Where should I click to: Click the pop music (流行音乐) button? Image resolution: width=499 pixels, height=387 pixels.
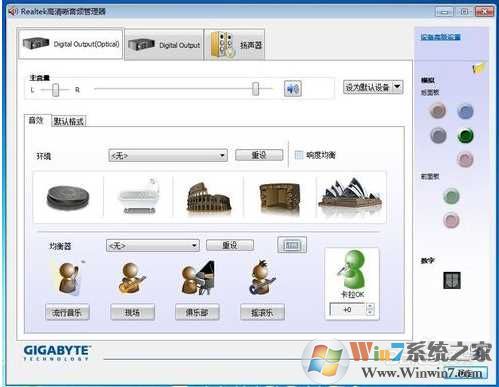(67, 312)
